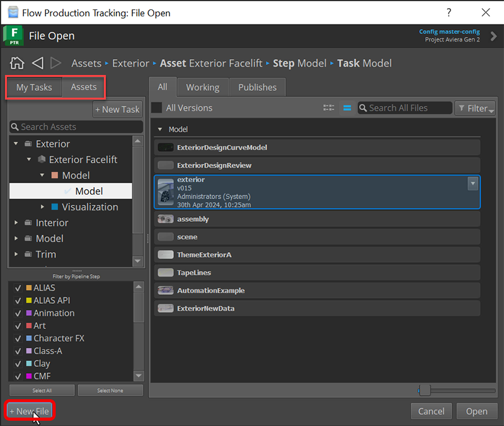Uncheck the Art pipeline step
This screenshot has width=504, height=426.
coord(18,326)
